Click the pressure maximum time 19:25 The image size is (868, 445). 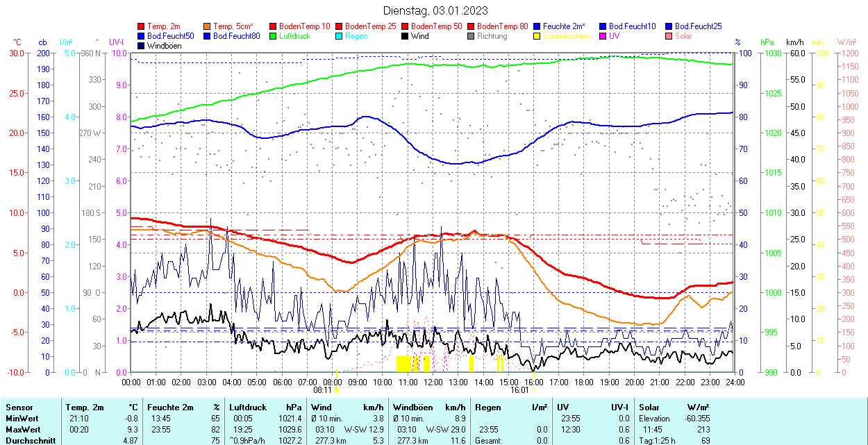242,430
